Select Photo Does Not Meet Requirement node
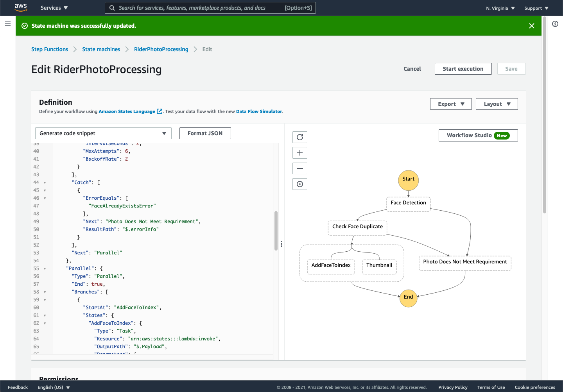Viewport: 563px width, 392px height. click(465, 263)
